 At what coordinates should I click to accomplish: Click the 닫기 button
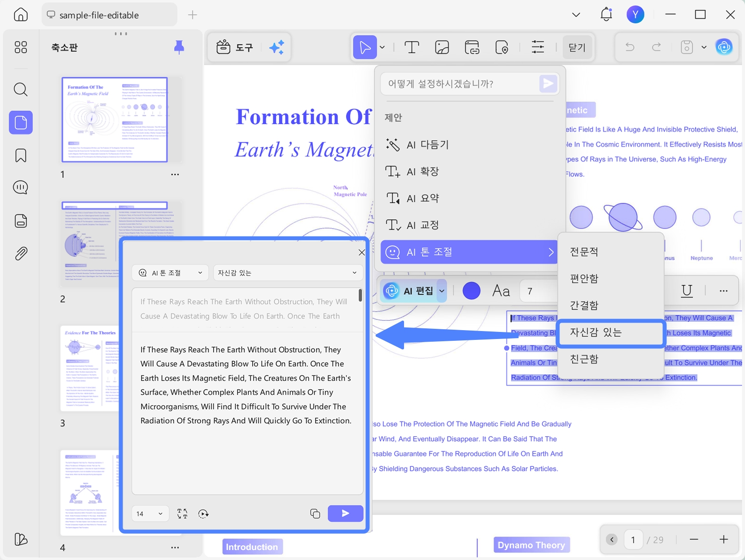pyautogui.click(x=577, y=47)
